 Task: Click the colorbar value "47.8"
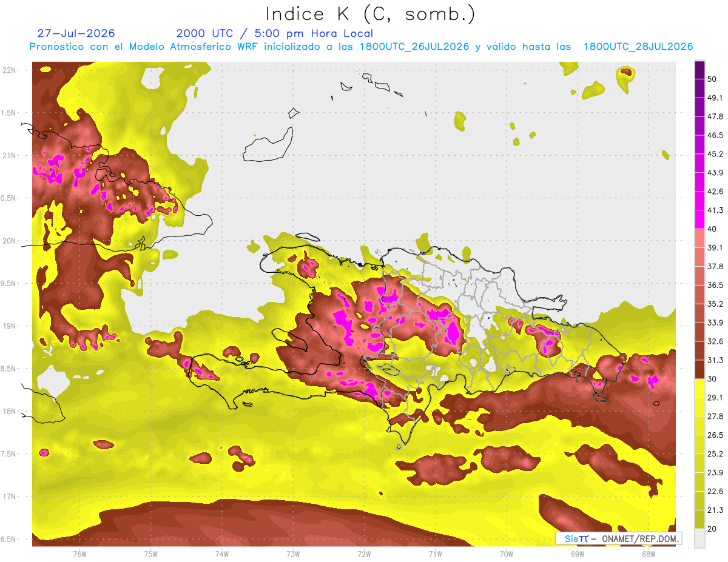coord(715,116)
